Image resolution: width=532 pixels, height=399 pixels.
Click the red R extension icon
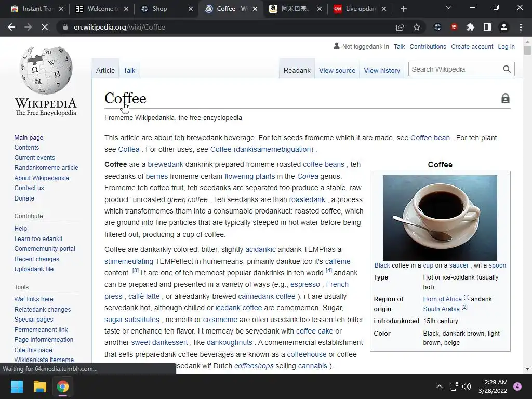coord(454,27)
